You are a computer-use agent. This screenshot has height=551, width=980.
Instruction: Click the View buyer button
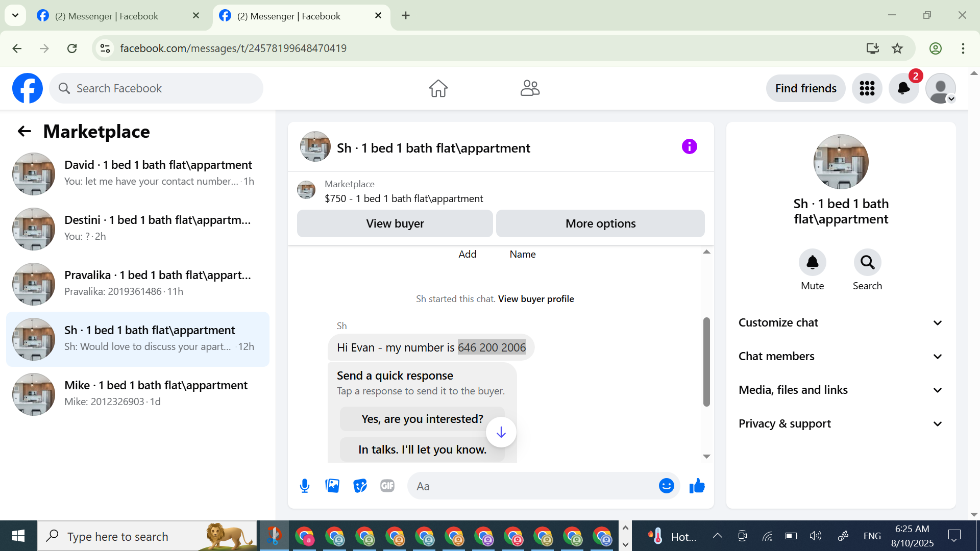pyautogui.click(x=395, y=223)
